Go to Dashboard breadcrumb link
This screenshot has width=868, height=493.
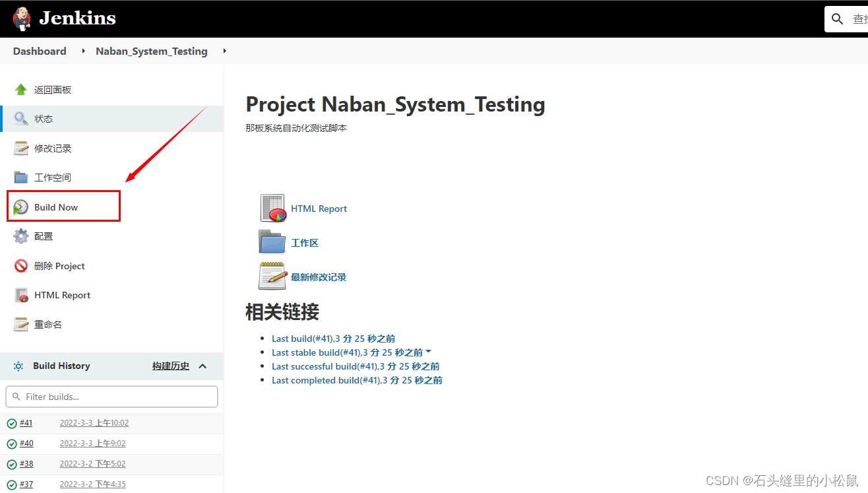(x=40, y=51)
